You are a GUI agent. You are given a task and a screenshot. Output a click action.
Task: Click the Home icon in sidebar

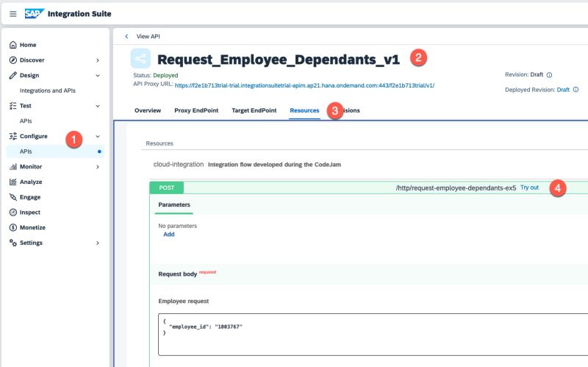(x=12, y=45)
